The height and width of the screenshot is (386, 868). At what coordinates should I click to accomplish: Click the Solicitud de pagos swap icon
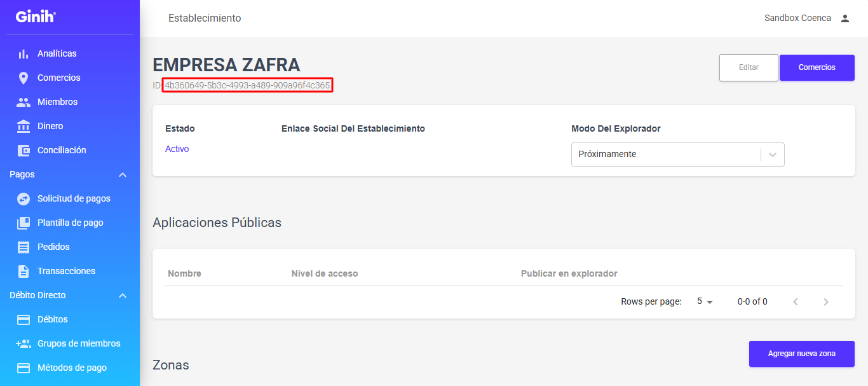click(24, 198)
